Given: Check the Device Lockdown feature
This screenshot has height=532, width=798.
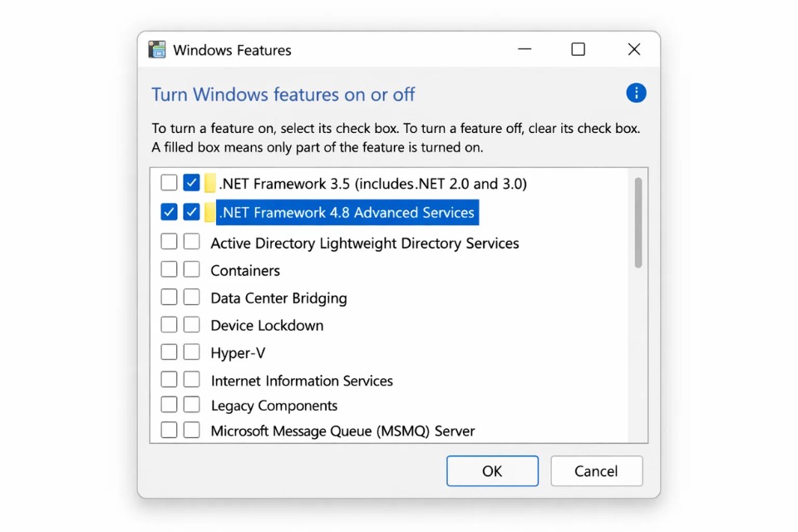Looking at the screenshot, I should 192,324.
